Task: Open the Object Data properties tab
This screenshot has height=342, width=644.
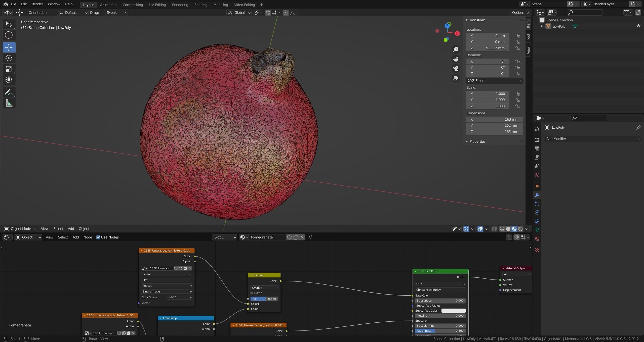Action: pyautogui.click(x=537, y=230)
